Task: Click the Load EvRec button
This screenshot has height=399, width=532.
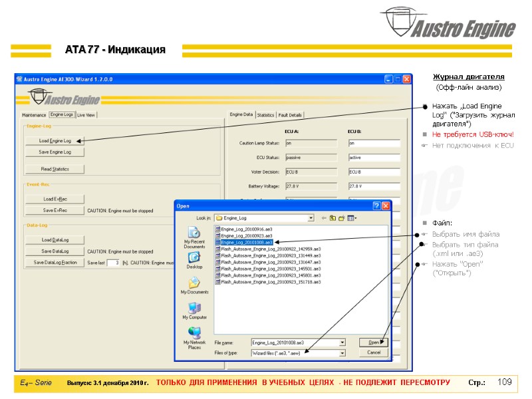Action: click(55, 199)
